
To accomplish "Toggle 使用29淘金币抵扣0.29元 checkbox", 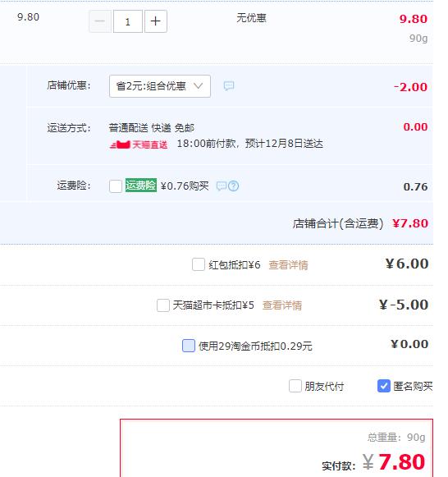I will pyautogui.click(x=189, y=346).
